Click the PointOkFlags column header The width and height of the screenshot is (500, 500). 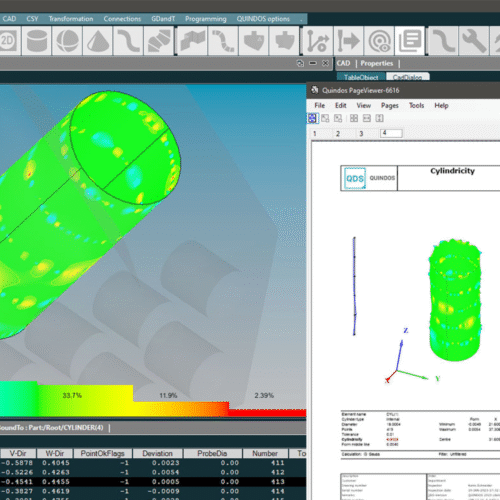102,453
